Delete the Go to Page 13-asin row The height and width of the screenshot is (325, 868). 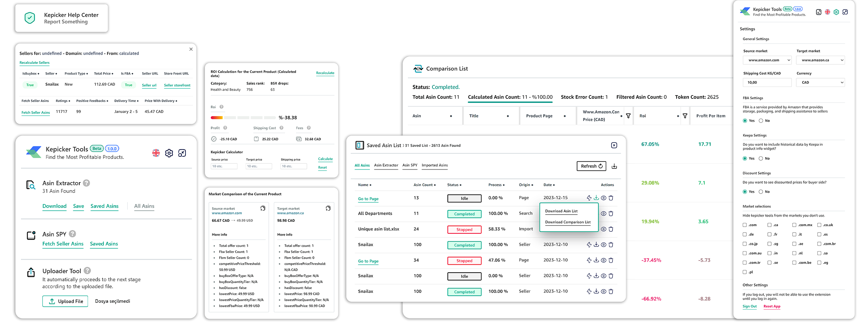[611, 198]
